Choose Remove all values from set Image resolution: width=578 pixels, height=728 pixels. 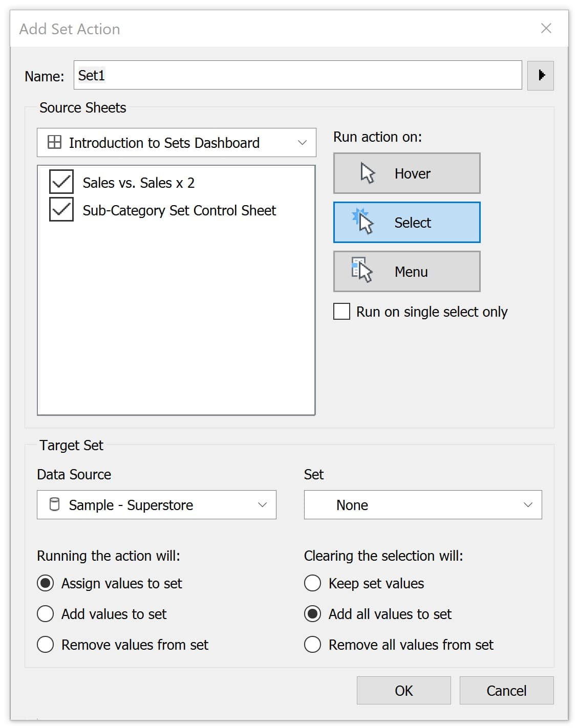(313, 644)
